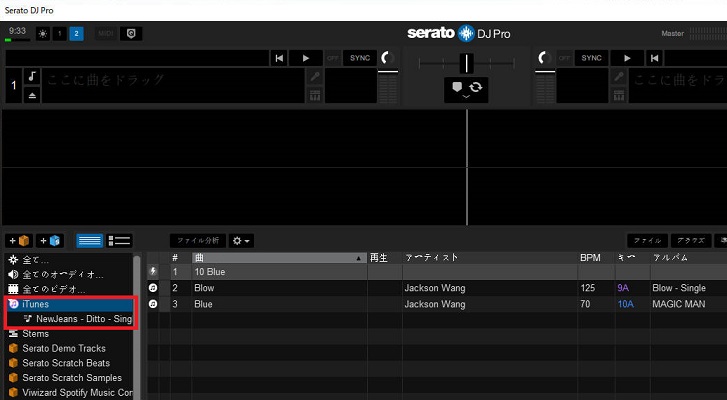The image size is (727, 400).
Task: Sort by the 再生 column header
Action: (x=384, y=258)
